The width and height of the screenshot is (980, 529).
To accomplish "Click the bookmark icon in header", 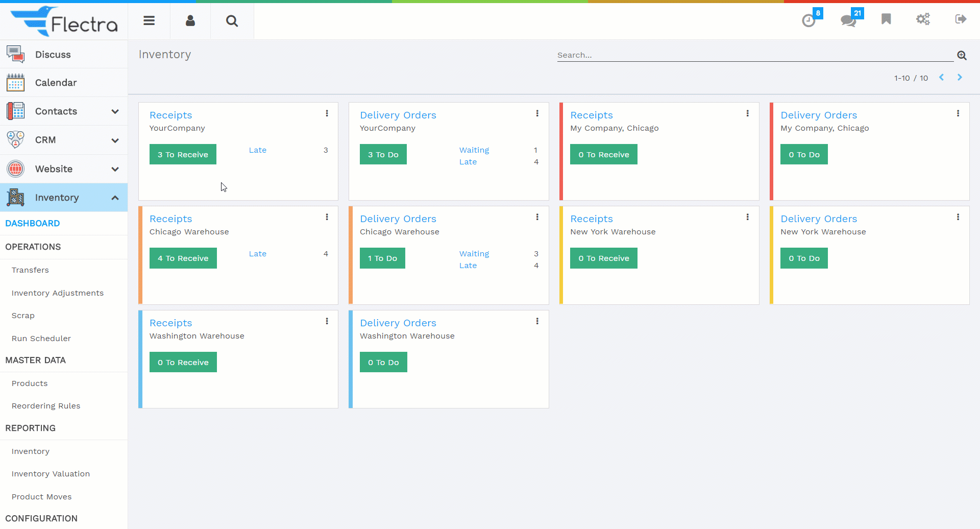I will pyautogui.click(x=886, y=19).
